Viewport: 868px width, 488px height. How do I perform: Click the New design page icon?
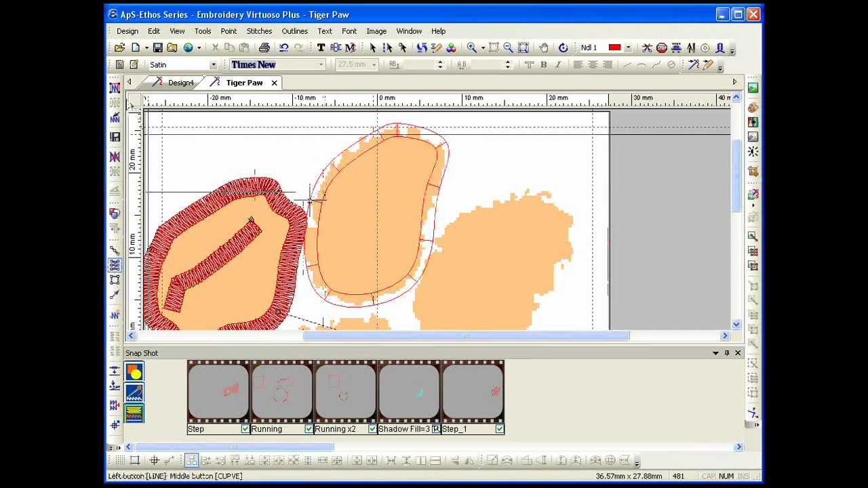click(x=135, y=47)
